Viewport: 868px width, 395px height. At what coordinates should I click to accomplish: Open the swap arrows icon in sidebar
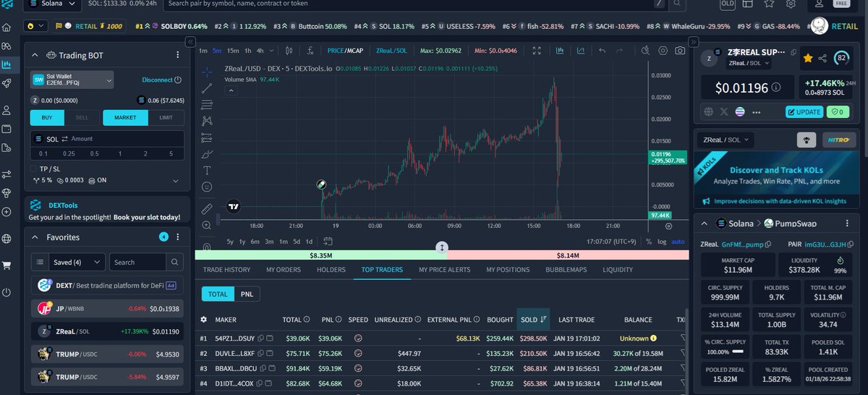tap(7, 174)
